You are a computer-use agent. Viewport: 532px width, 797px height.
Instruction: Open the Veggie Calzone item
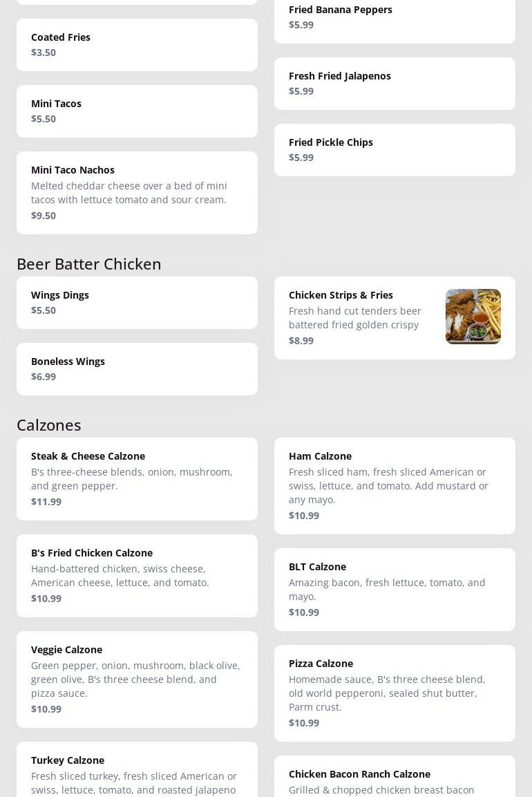(x=137, y=679)
